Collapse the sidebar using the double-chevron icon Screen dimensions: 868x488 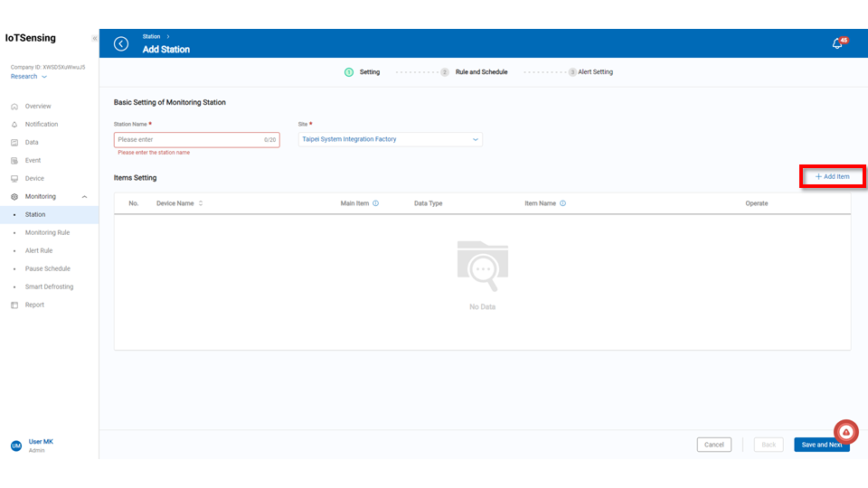95,38
